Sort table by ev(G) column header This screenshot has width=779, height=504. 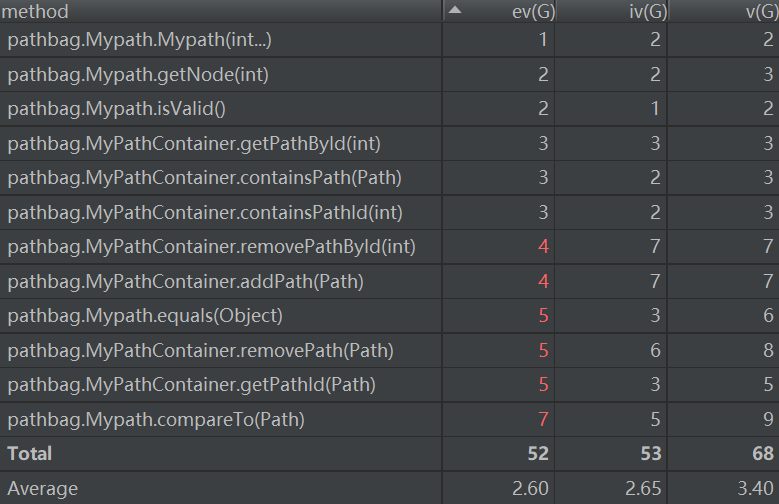pos(530,12)
